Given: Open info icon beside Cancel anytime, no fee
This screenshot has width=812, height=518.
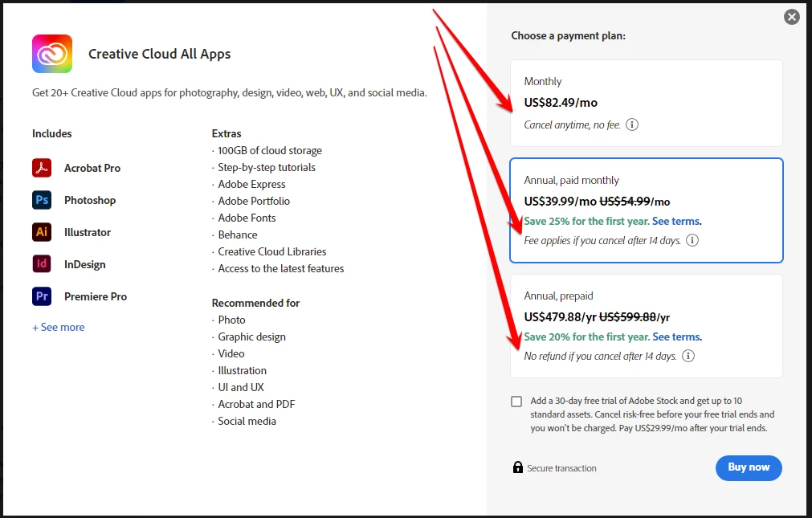Looking at the screenshot, I should click(632, 124).
